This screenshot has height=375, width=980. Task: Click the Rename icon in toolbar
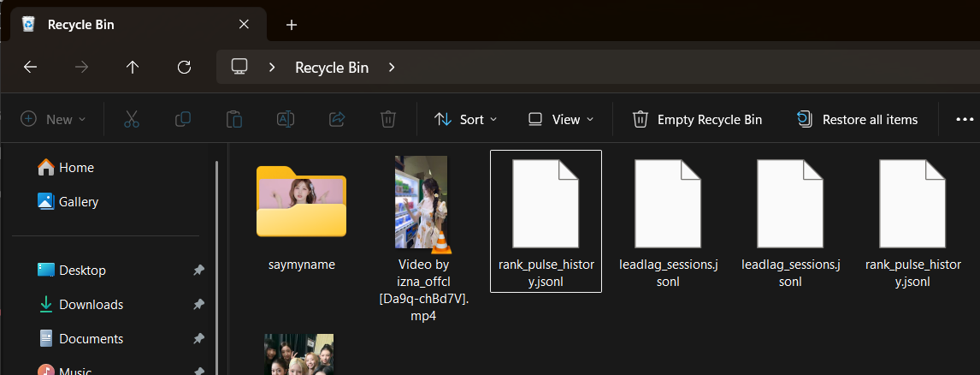point(285,119)
